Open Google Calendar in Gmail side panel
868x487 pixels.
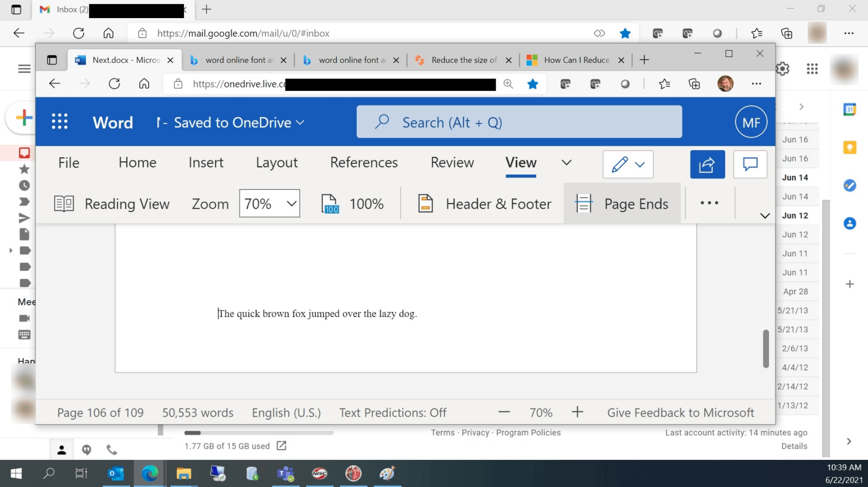tap(849, 110)
